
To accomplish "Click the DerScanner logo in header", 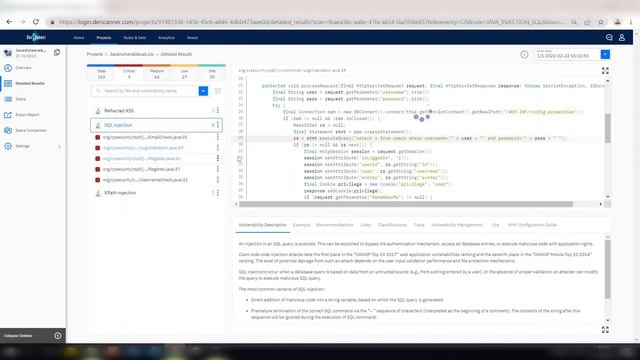I will click(x=36, y=38).
